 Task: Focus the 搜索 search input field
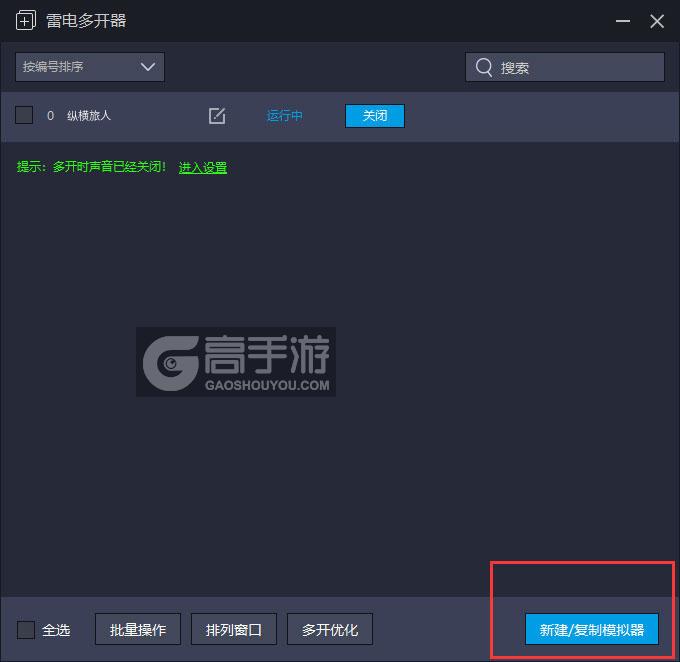pyautogui.click(x=565, y=67)
